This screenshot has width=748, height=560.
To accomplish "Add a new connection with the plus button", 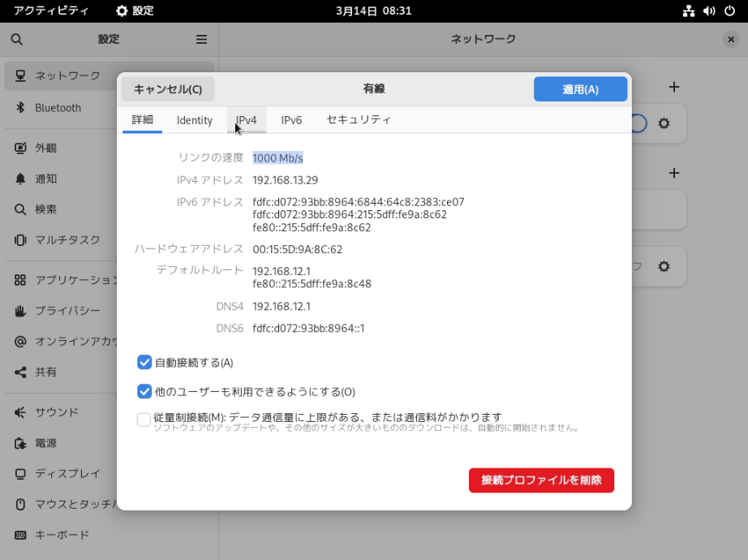I will [674, 87].
